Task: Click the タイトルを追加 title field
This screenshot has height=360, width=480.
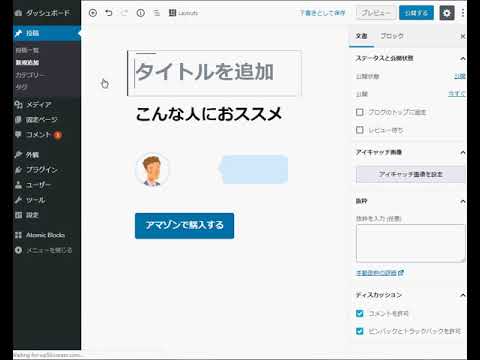Action: pyautogui.click(x=215, y=73)
